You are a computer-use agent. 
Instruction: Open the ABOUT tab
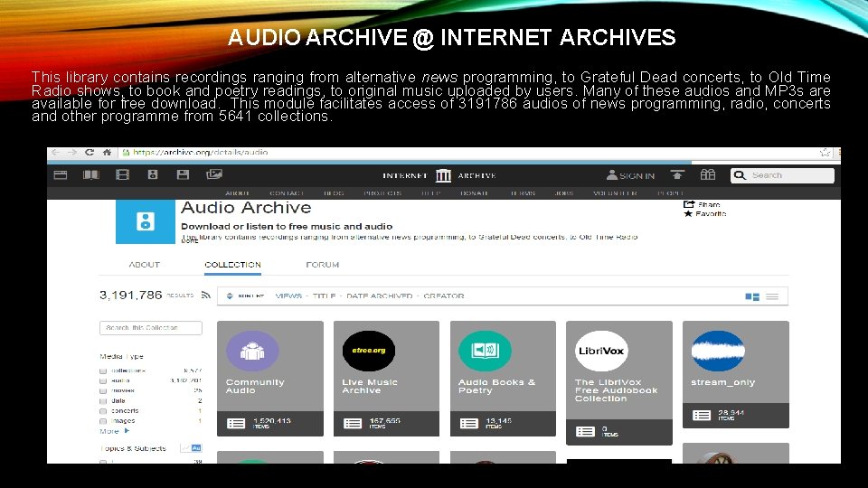(145, 265)
